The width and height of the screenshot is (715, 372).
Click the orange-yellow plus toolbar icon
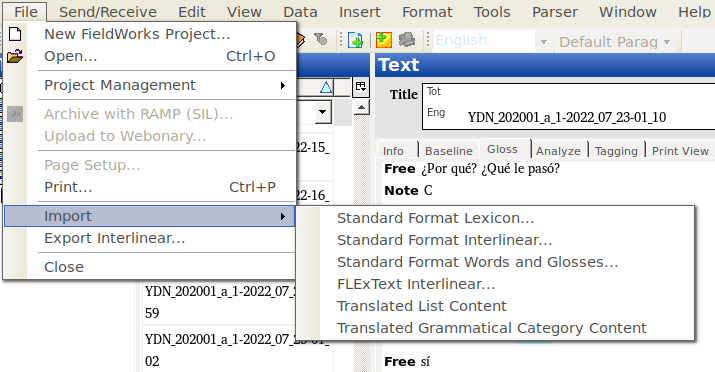(383, 40)
